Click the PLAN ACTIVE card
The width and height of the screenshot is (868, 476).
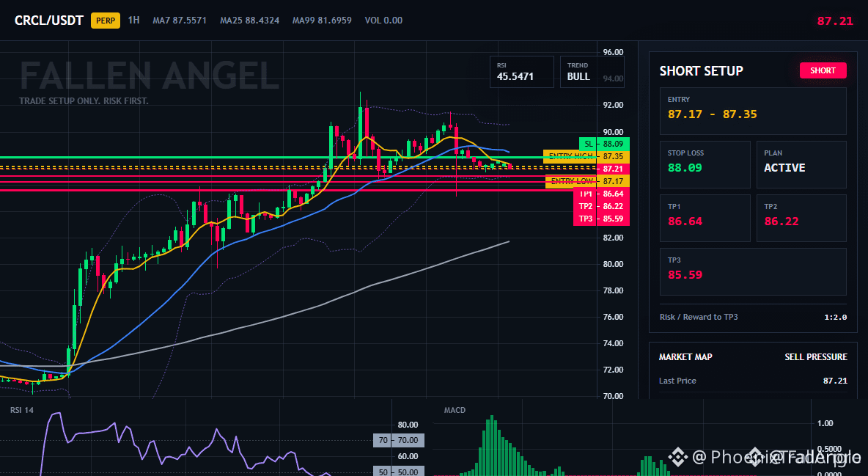coord(801,164)
